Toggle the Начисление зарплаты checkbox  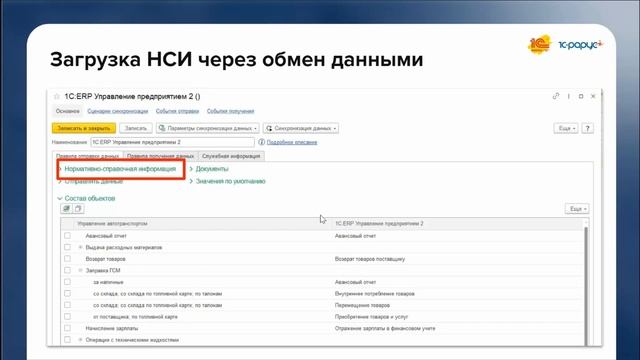(x=67, y=328)
